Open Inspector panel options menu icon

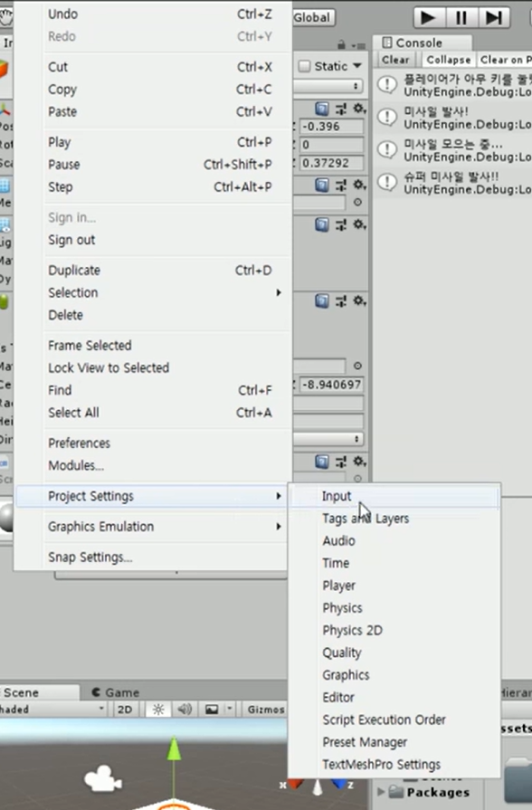pos(359,45)
